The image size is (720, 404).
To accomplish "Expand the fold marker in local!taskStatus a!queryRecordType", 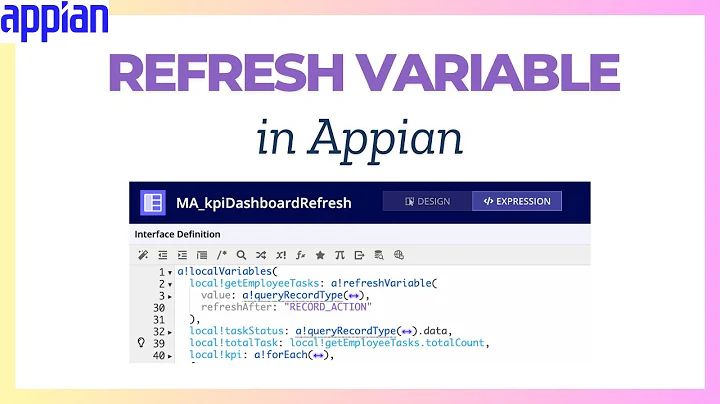I will tap(407, 331).
